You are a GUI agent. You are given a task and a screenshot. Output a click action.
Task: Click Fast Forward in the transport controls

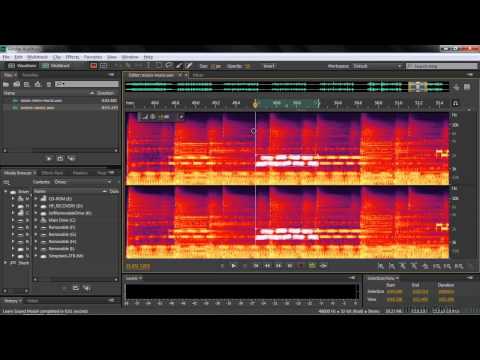(x=279, y=266)
